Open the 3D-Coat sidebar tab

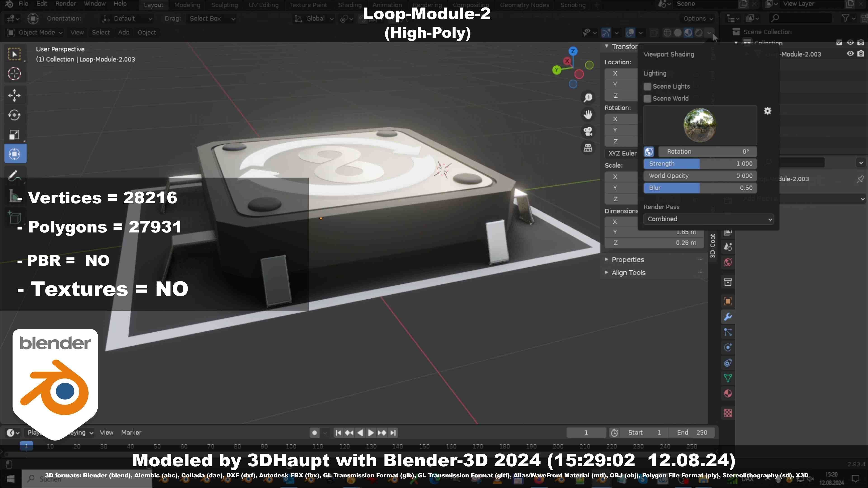coord(712,246)
